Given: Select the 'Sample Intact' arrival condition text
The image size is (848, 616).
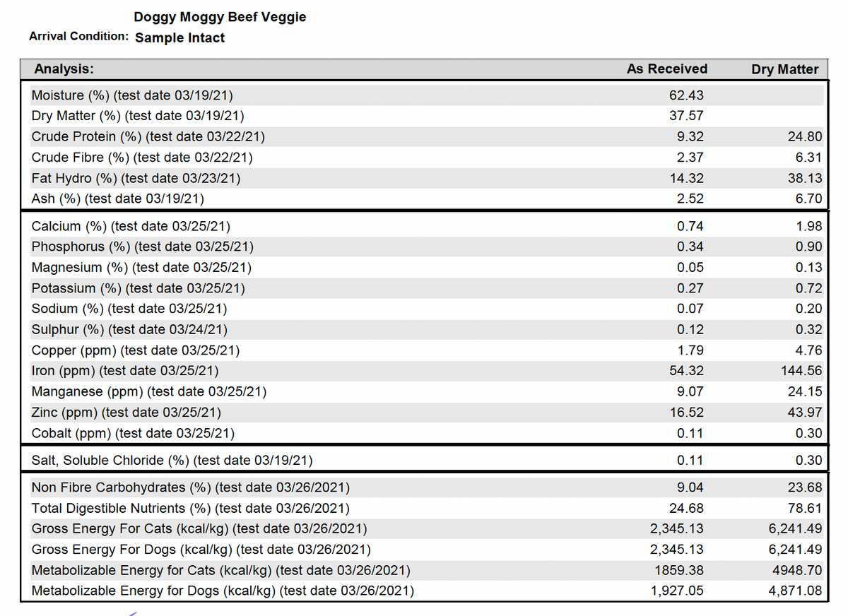Looking at the screenshot, I should [x=179, y=38].
